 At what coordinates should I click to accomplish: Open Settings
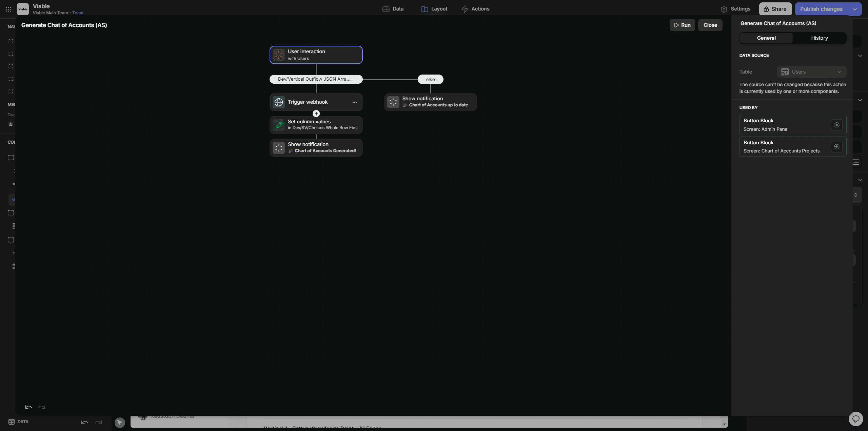(735, 9)
